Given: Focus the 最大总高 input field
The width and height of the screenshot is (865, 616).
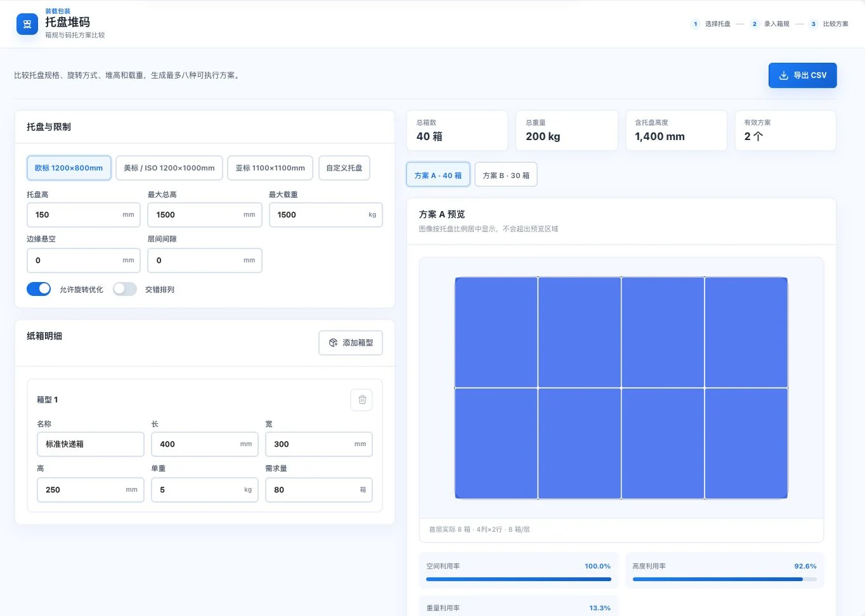Looking at the screenshot, I should 205,215.
